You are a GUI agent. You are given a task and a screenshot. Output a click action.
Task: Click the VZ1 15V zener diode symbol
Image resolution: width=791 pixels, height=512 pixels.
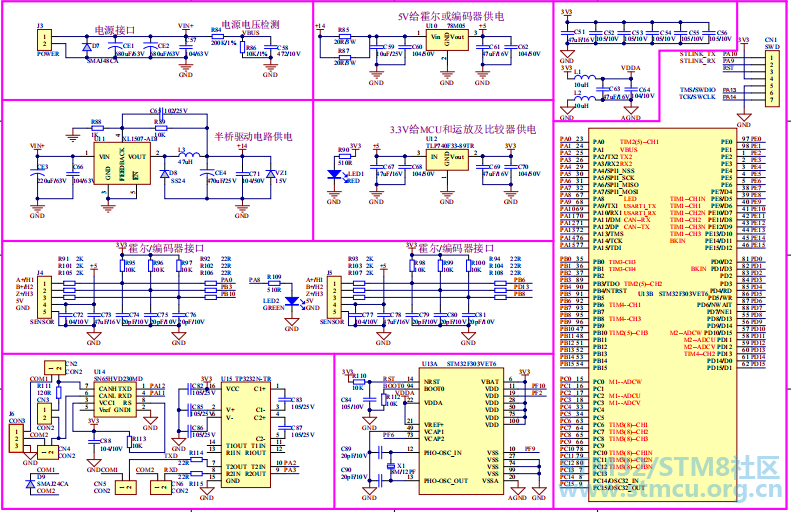[271, 174]
